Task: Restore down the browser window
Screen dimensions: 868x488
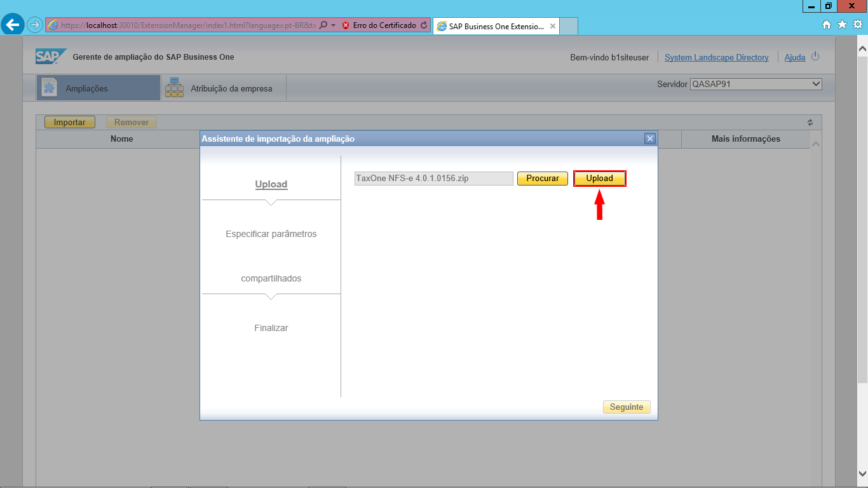Action: pyautogui.click(x=829, y=6)
